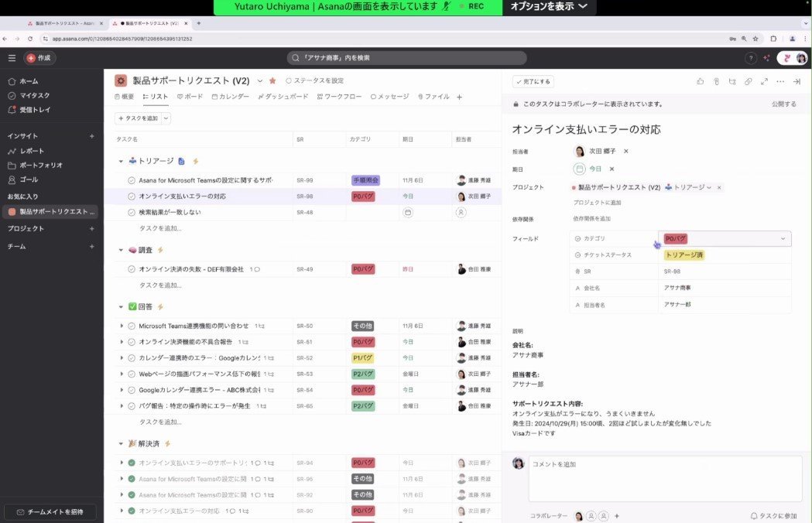The image size is (812, 523).
Task: Complete task Asana for Microsoft Teamsの設定 SR-99
Action: coord(132,181)
